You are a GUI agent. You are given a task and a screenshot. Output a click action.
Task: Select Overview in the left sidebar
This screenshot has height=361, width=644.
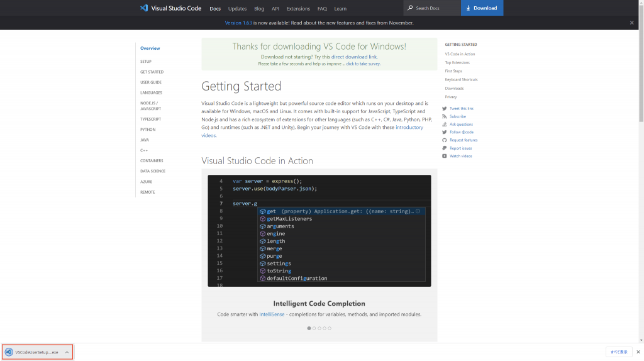coord(150,48)
